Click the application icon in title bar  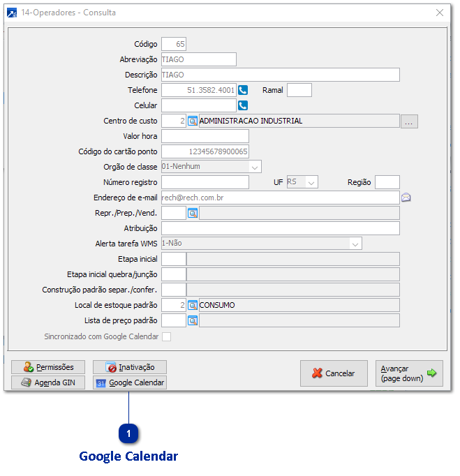point(12,13)
